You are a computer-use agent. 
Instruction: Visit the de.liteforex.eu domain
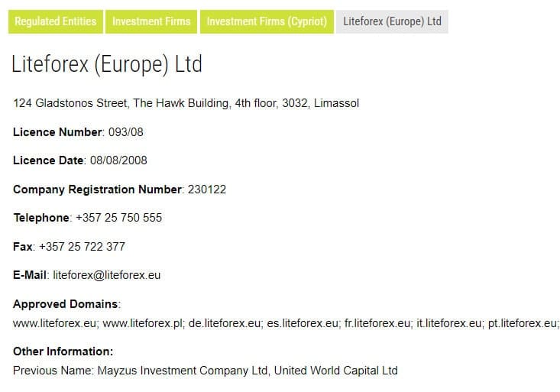click(225, 323)
